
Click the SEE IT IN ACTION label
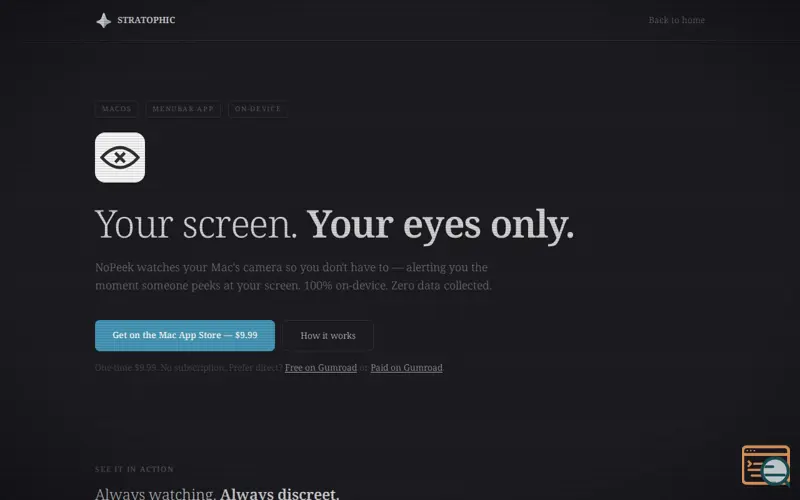click(134, 469)
